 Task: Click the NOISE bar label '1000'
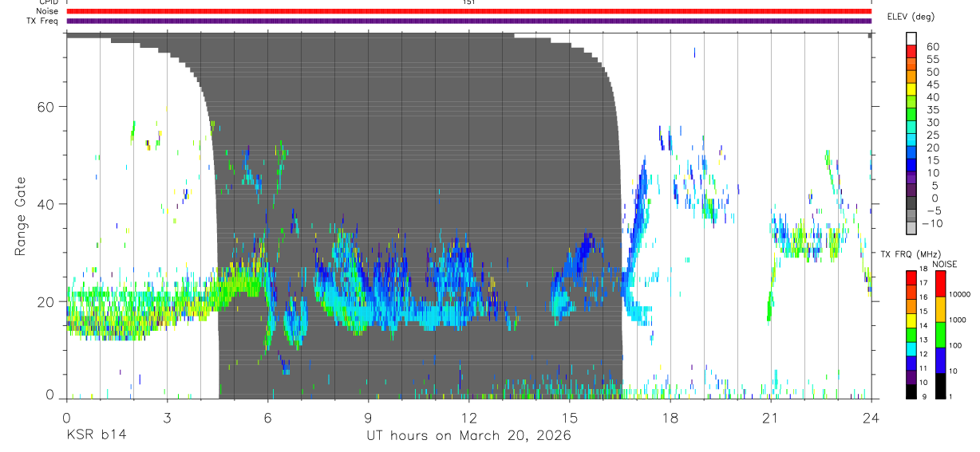(x=957, y=320)
